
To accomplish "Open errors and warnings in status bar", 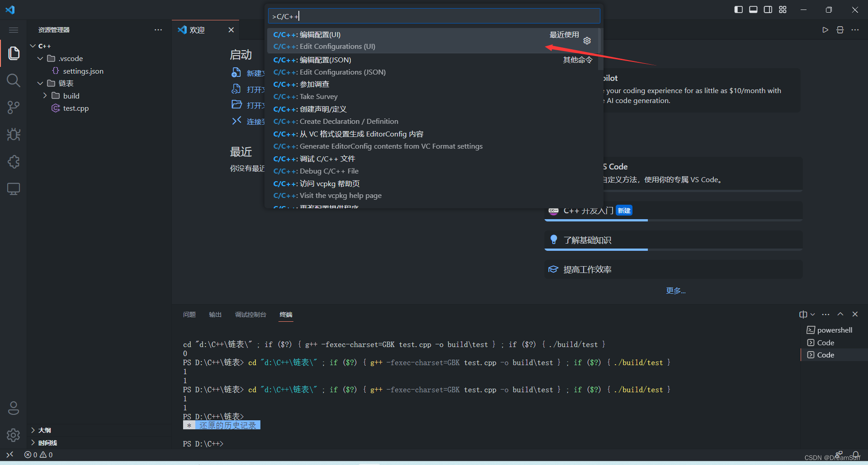I will coord(38,455).
